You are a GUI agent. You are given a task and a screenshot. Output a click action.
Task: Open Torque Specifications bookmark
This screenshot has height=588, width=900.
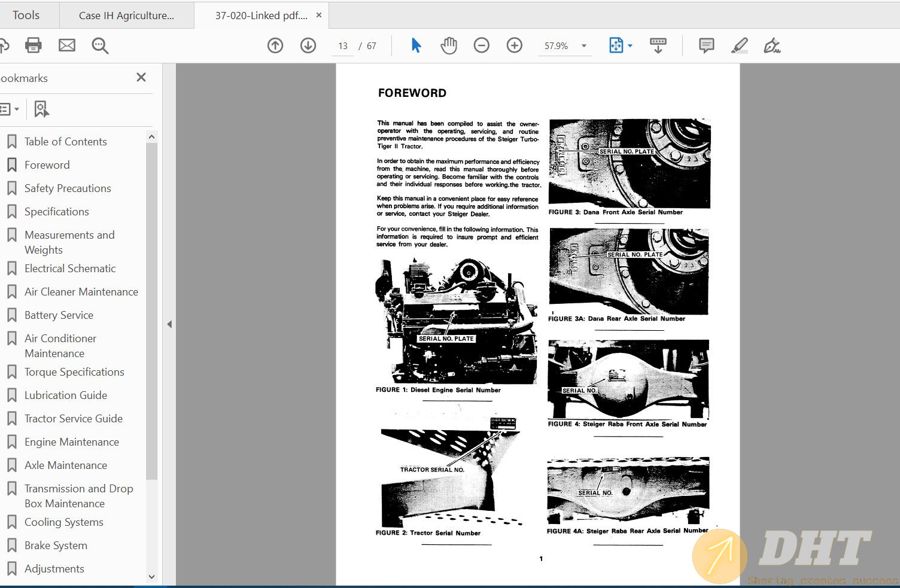click(74, 372)
